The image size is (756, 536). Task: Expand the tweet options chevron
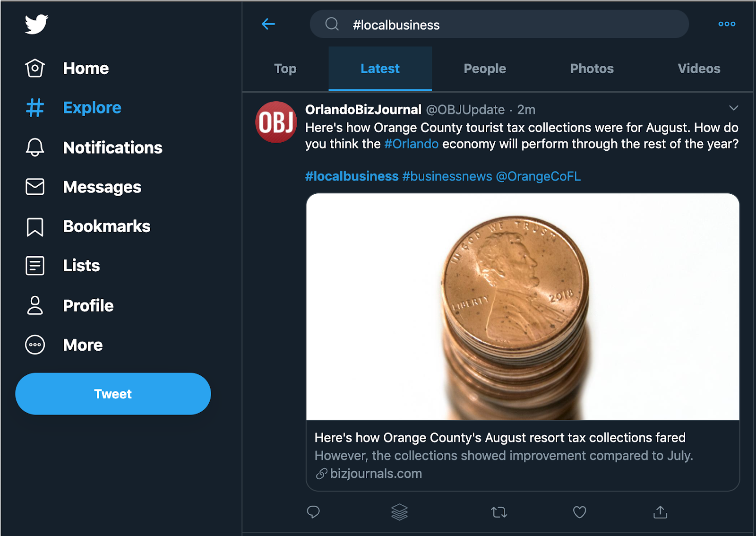click(x=733, y=108)
